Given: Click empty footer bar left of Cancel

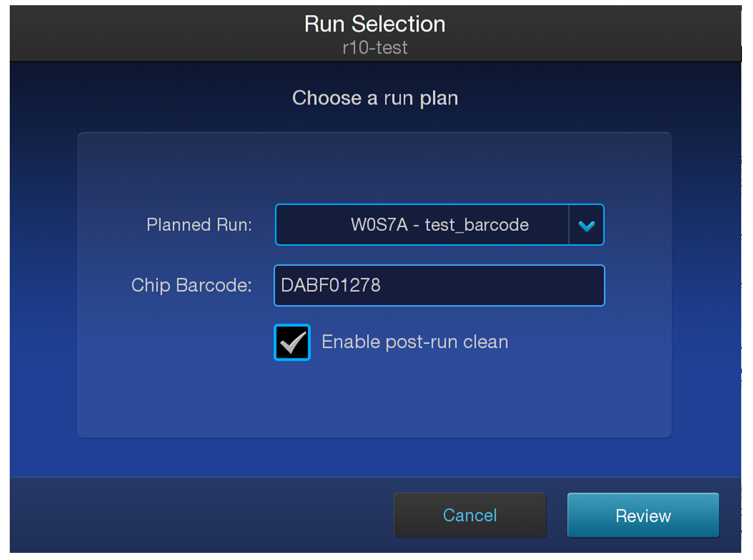Looking at the screenshot, I should [195, 515].
